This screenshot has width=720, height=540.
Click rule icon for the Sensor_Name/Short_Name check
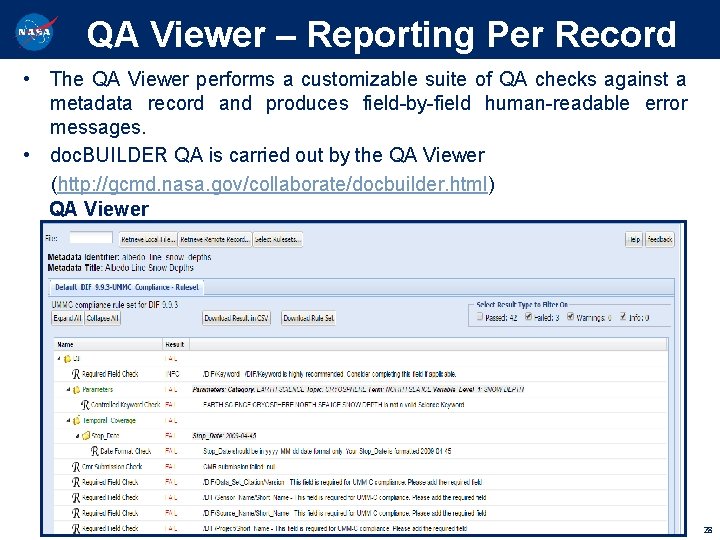pos(76,498)
